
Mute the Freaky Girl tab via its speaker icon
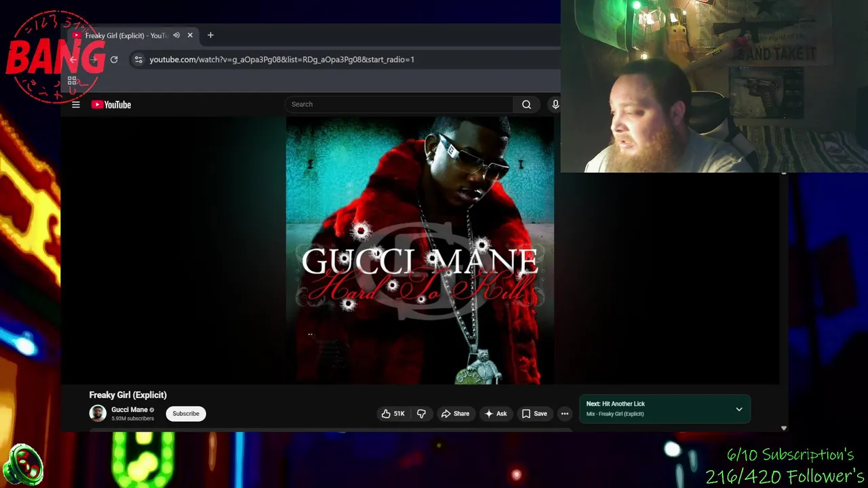coord(176,35)
